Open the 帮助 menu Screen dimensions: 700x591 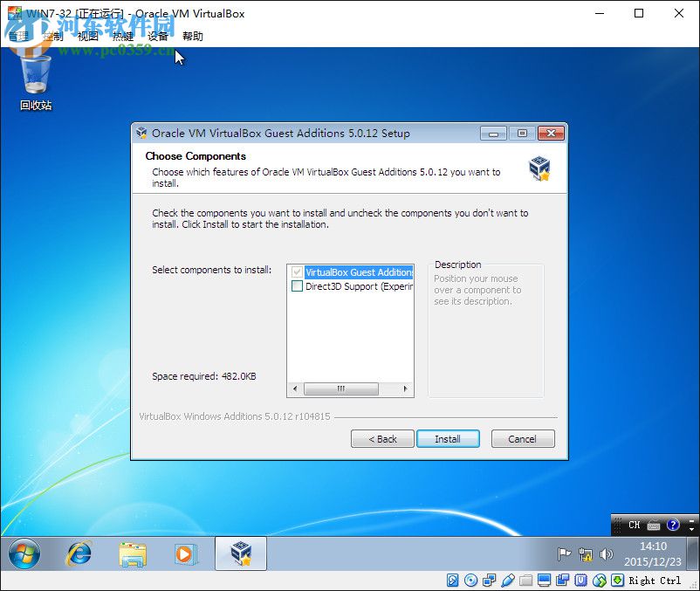pyautogui.click(x=193, y=36)
